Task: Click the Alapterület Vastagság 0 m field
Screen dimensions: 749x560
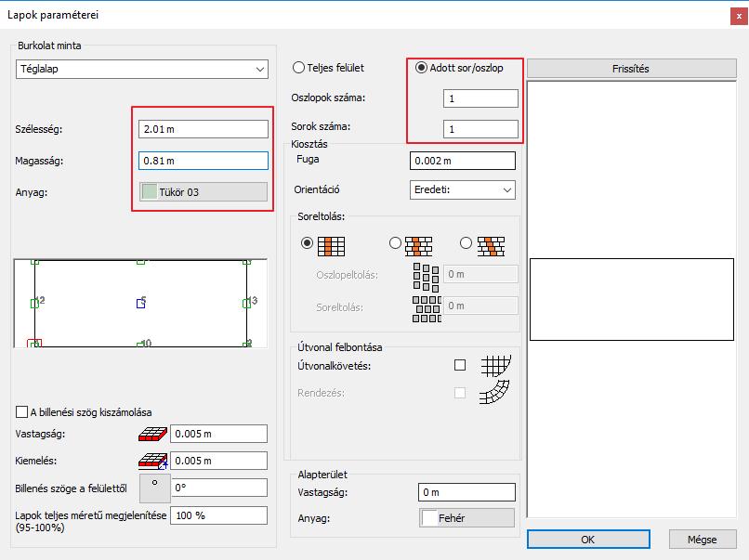Action: click(x=466, y=492)
